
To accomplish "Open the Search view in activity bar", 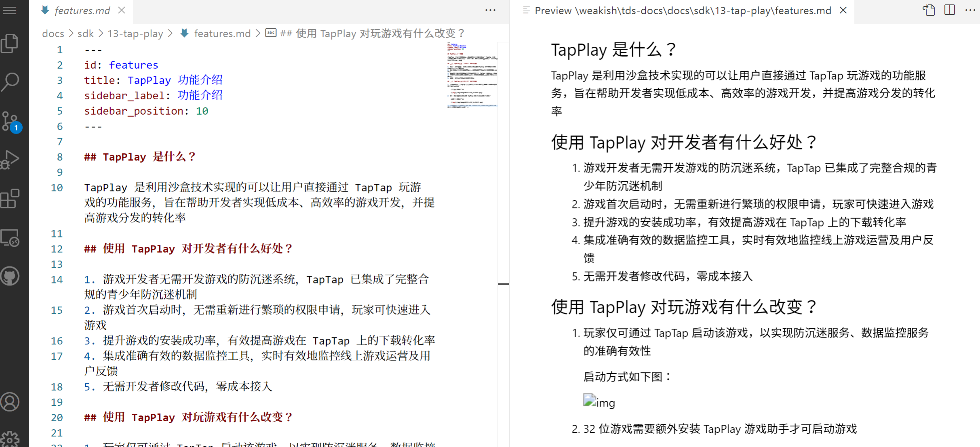I will [10, 82].
